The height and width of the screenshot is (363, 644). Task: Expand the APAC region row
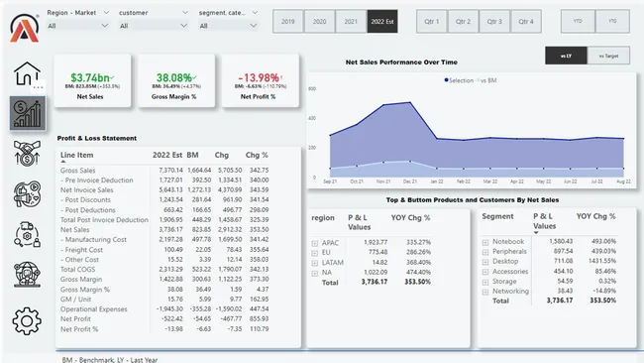pos(315,243)
